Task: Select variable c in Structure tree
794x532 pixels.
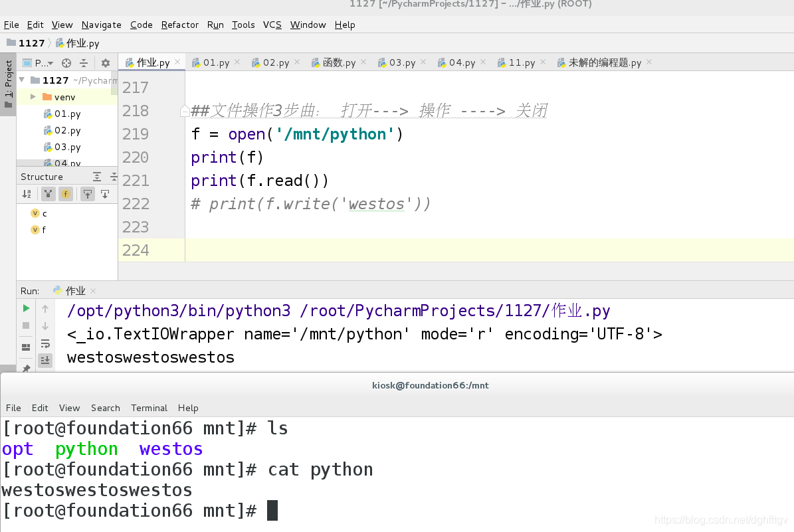Action: (39, 214)
